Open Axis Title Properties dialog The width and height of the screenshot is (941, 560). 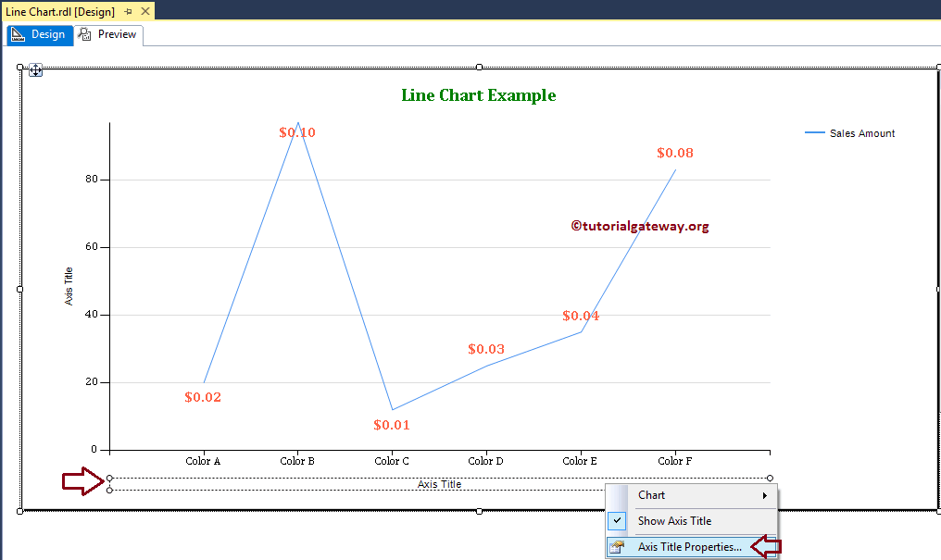(x=692, y=547)
